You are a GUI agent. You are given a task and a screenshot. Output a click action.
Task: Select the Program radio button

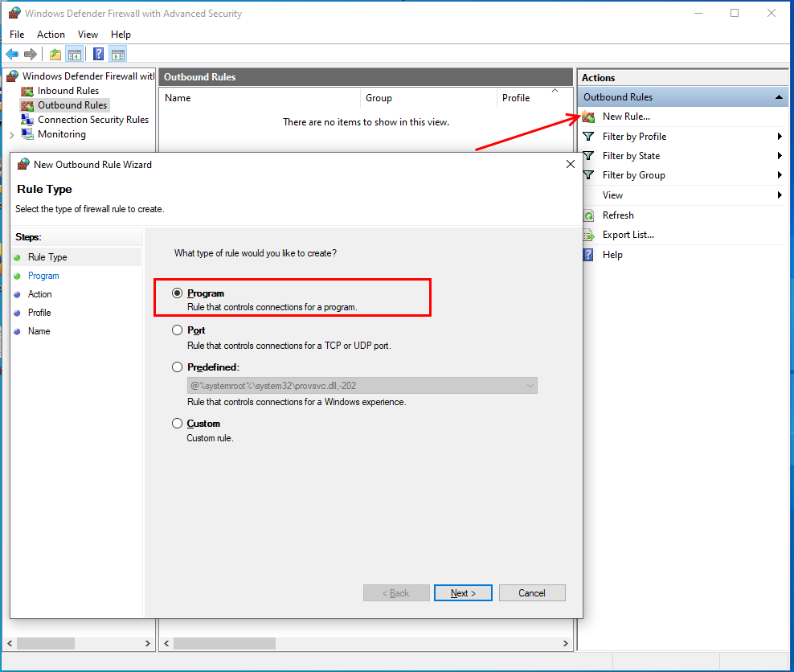point(178,293)
